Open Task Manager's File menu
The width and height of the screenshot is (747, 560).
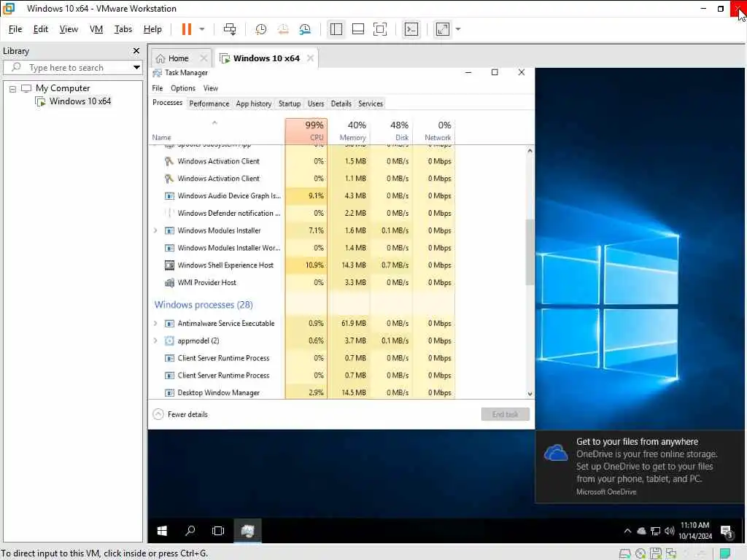pos(158,88)
